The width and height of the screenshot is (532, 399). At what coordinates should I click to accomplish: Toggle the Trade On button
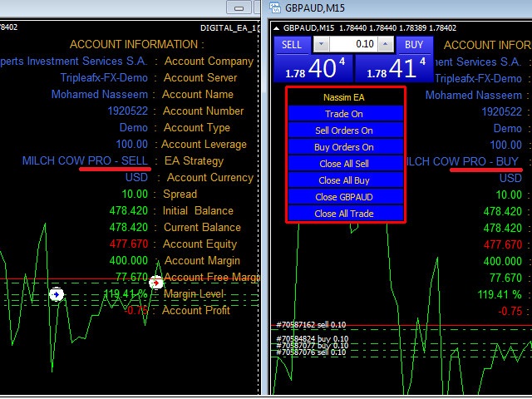(x=346, y=114)
